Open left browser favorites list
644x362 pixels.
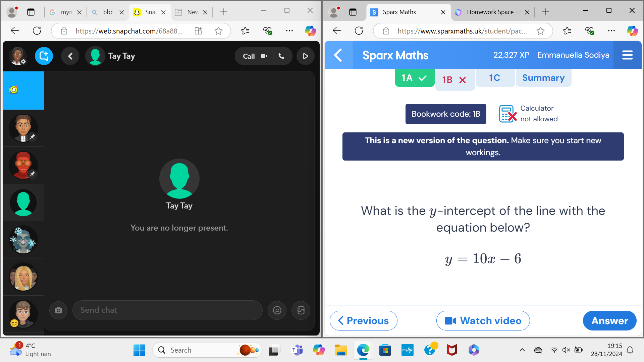(x=245, y=31)
